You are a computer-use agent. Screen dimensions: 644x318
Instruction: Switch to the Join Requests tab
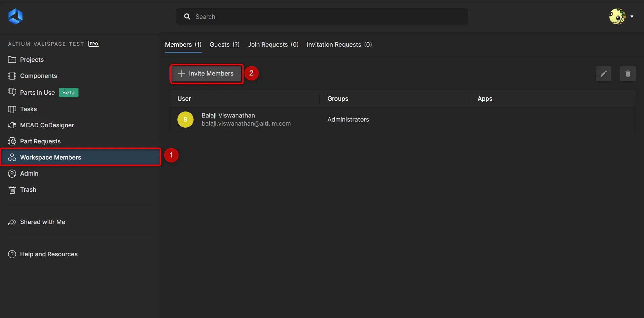[x=273, y=45]
